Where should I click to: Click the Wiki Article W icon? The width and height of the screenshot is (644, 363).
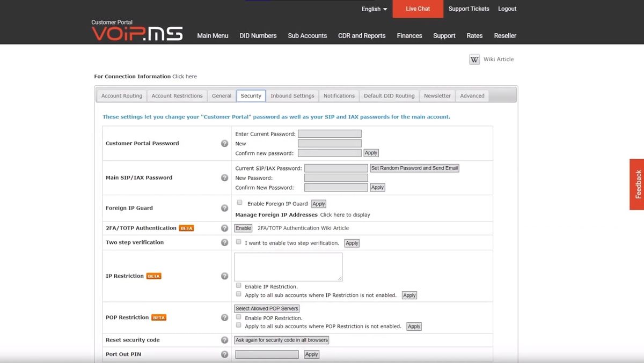click(474, 59)
